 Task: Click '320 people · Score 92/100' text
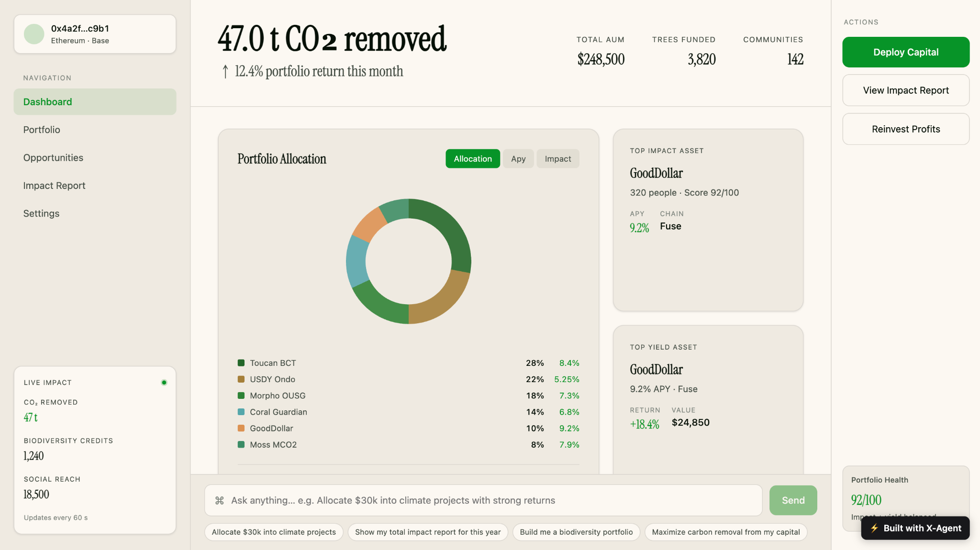684,193
